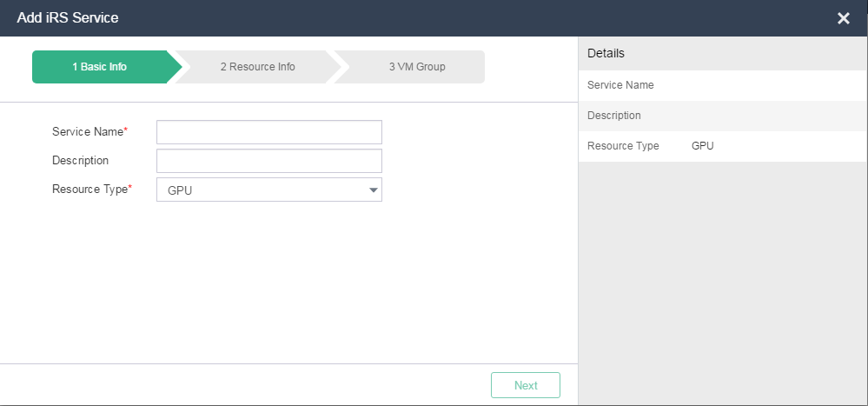The width and height of the screenshot is (868, 406).
Task: Go to the 2 Resource Info step
Action: tap(257, 67)
